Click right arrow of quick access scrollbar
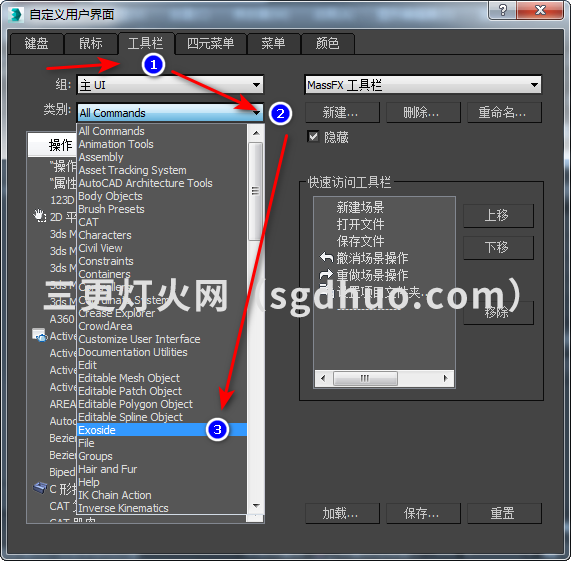Image resolution: width=571 pixels, height=561 pixels. (x=445, y=379)
